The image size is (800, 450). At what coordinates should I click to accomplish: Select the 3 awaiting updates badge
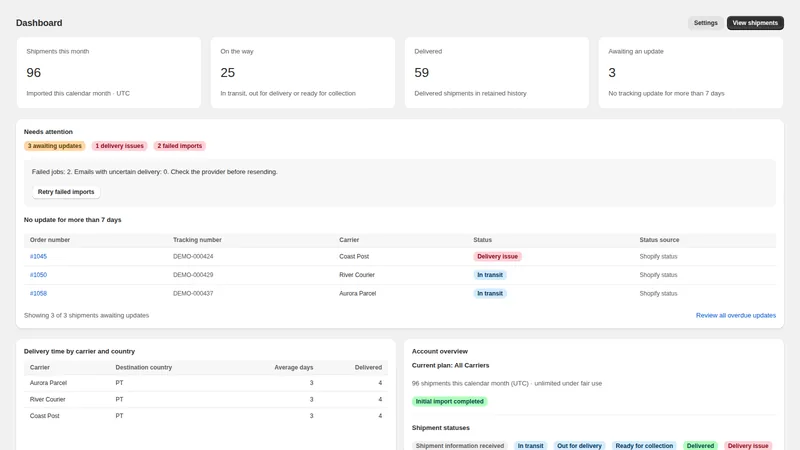coord(55,146)
